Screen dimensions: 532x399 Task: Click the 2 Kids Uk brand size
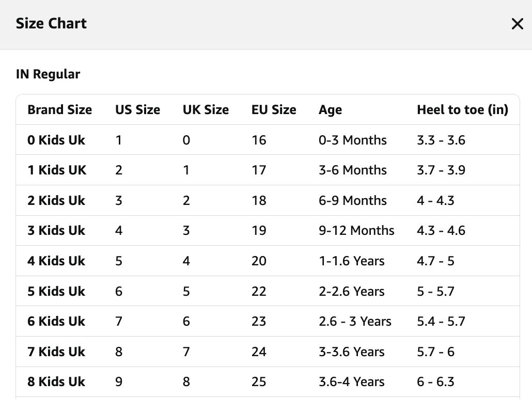point(56,200)
